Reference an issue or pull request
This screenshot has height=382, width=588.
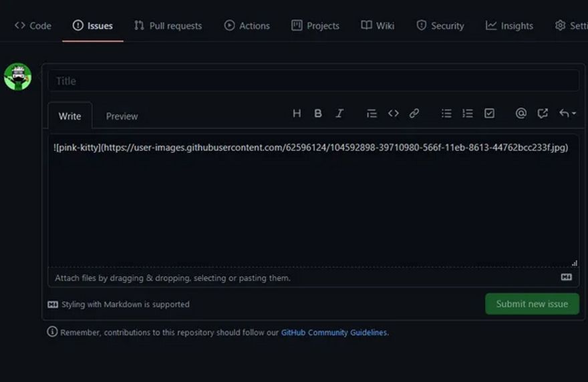(x=543, y=114)
